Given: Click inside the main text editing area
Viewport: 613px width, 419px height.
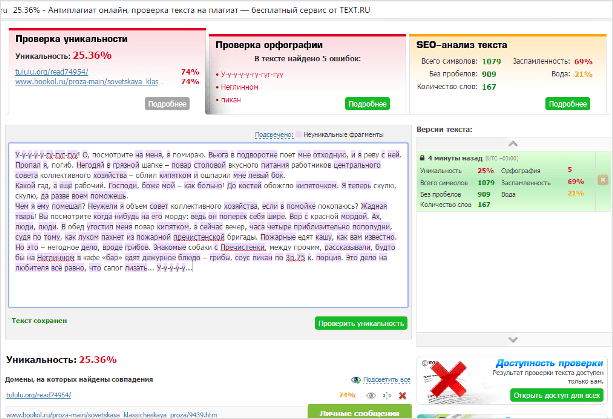Looking at the screenshot, I should pos(208,225).
